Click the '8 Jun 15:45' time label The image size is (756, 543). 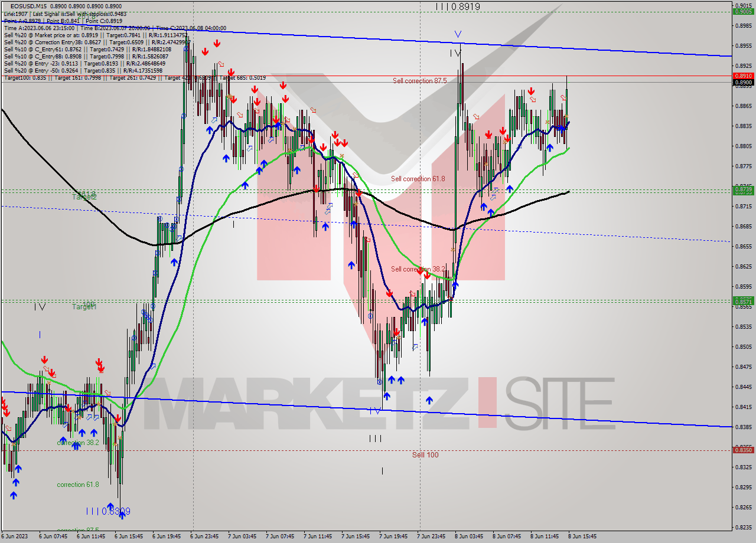pyautogui.click(x=582, y=537)
